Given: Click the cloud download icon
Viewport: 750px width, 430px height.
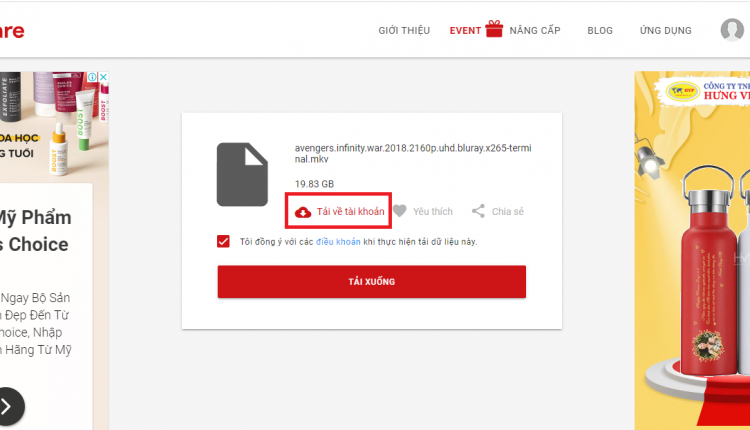Looking at the screenshot, I should point(303,212).
